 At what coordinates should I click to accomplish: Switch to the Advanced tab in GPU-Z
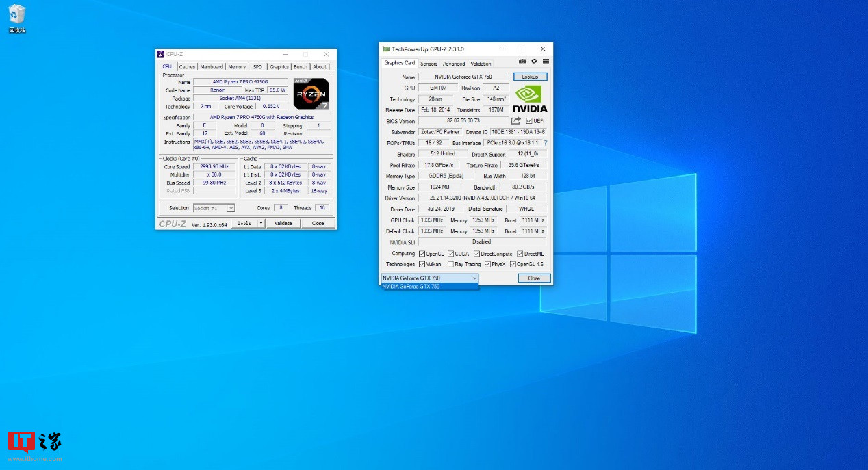[x=454, y=64]
